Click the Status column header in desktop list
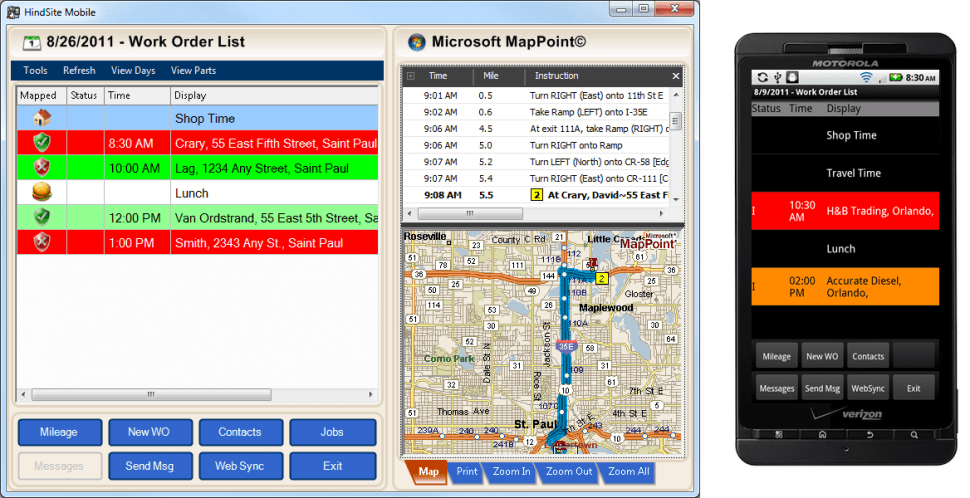Image resolution: width=970 pixels, height=498 pixels. tap(85, 95)
